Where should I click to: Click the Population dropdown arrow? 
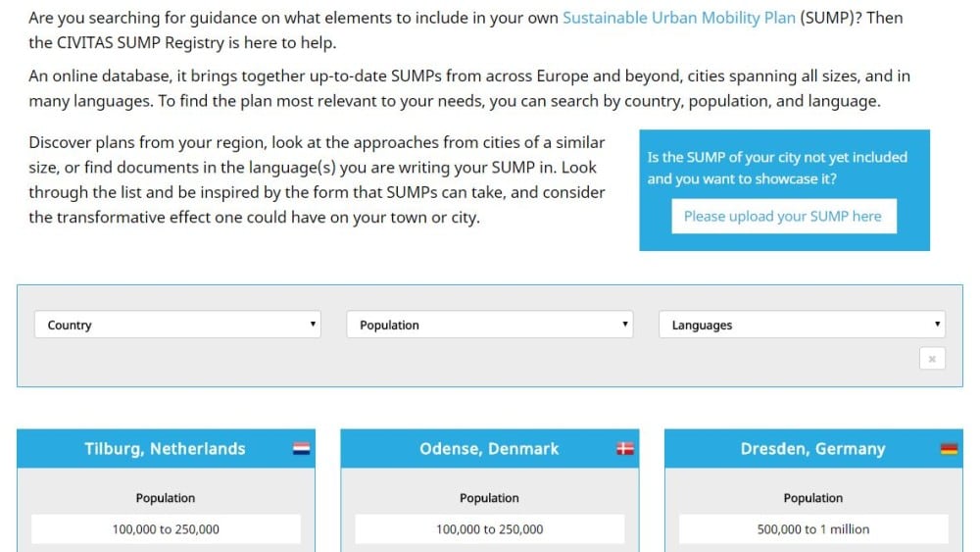[624, 324]
